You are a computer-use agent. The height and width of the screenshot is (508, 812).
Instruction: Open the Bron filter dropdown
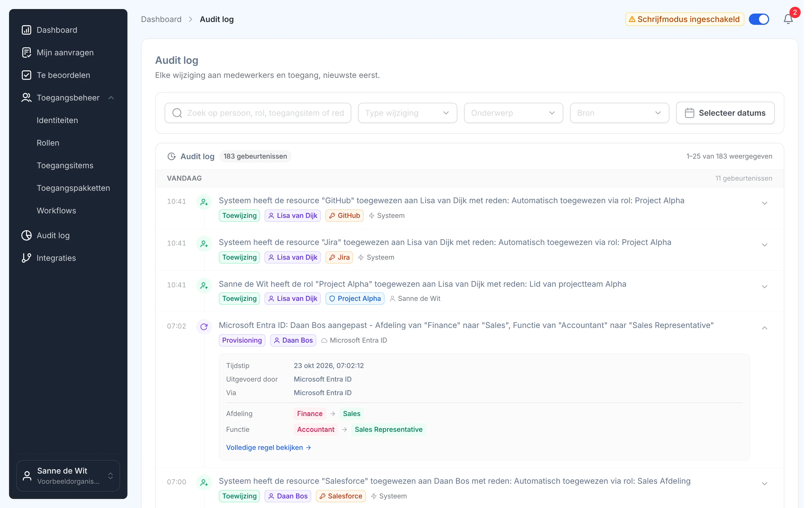(619, 113)
